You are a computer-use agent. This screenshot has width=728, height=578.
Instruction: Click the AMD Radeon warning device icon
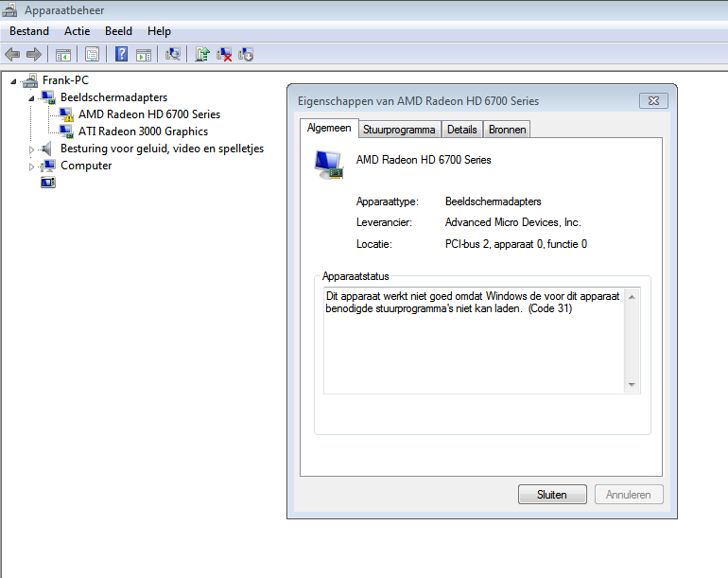[66, 114]
